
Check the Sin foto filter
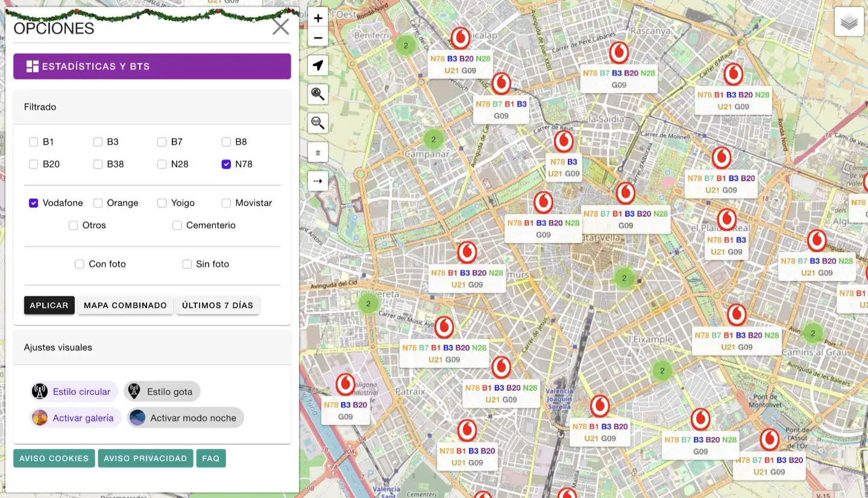[x=186, y=264]
